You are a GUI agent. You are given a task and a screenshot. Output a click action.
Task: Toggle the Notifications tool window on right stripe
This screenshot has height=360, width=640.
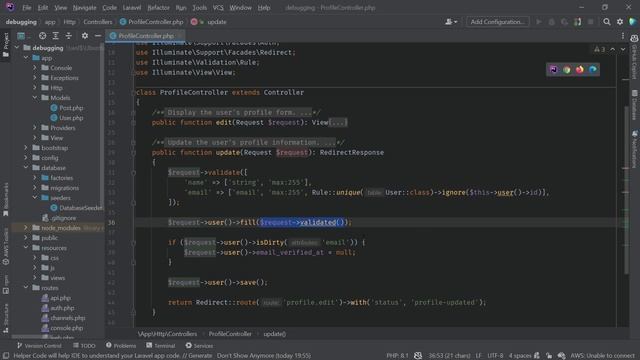point(635,149)
